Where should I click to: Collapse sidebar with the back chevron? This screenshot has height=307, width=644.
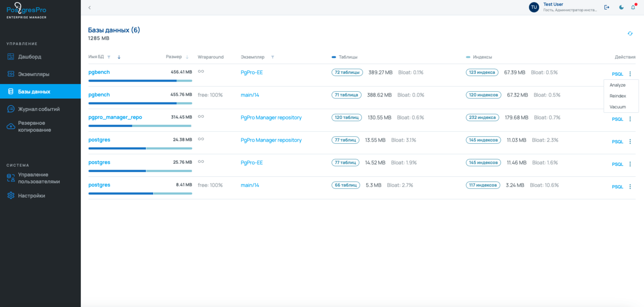click(89, 8)
